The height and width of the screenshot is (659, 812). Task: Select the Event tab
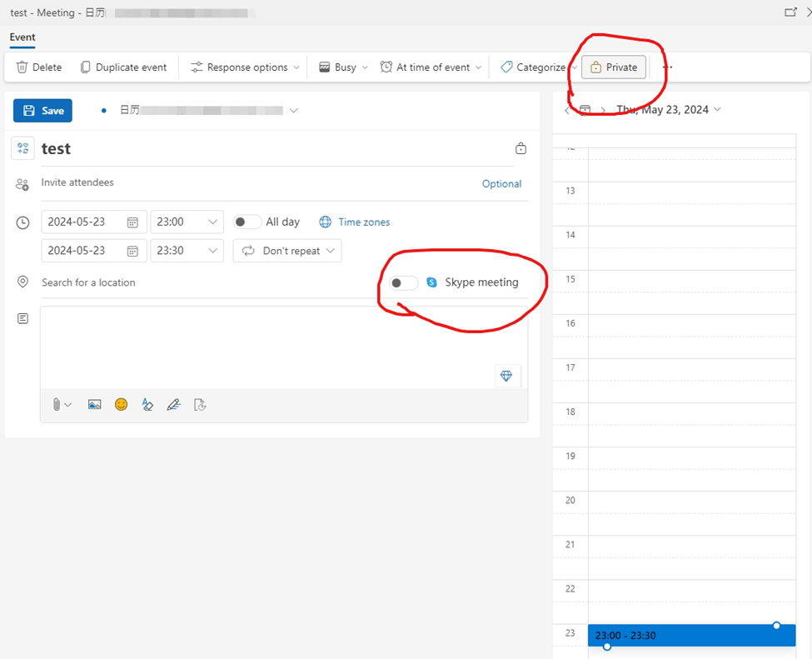point(22,37)
